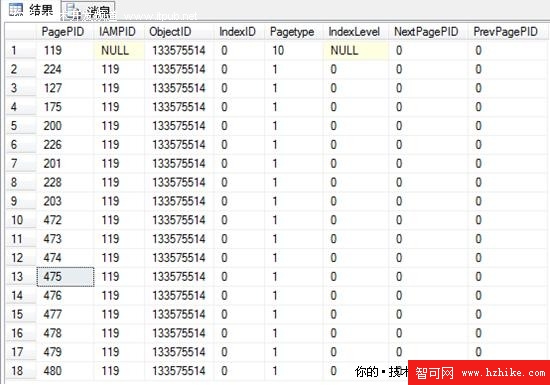Select row header number 4
The image size is (550, 385).
21,107
